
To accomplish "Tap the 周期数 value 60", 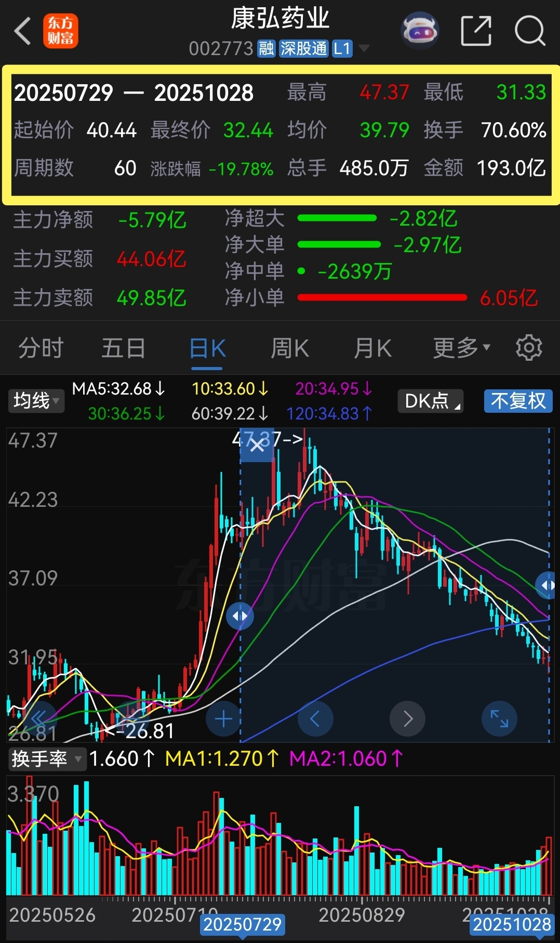I will pyautogui.click(x=125, y=168).
